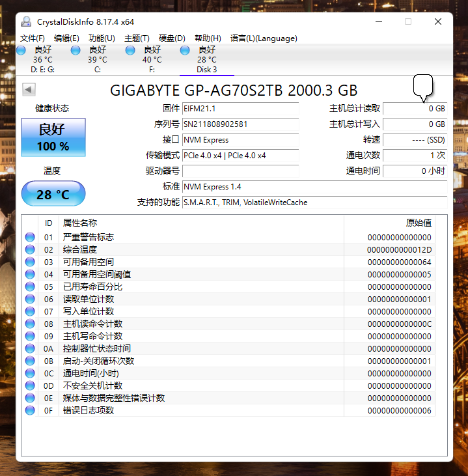Click status orb of attribute 03 可用备用空间

[30, 262]
